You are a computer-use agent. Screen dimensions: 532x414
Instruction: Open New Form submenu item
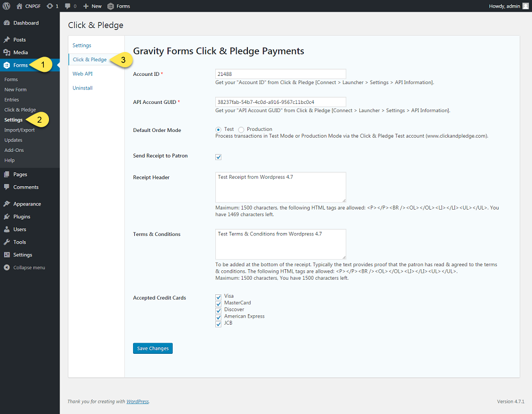15,90
